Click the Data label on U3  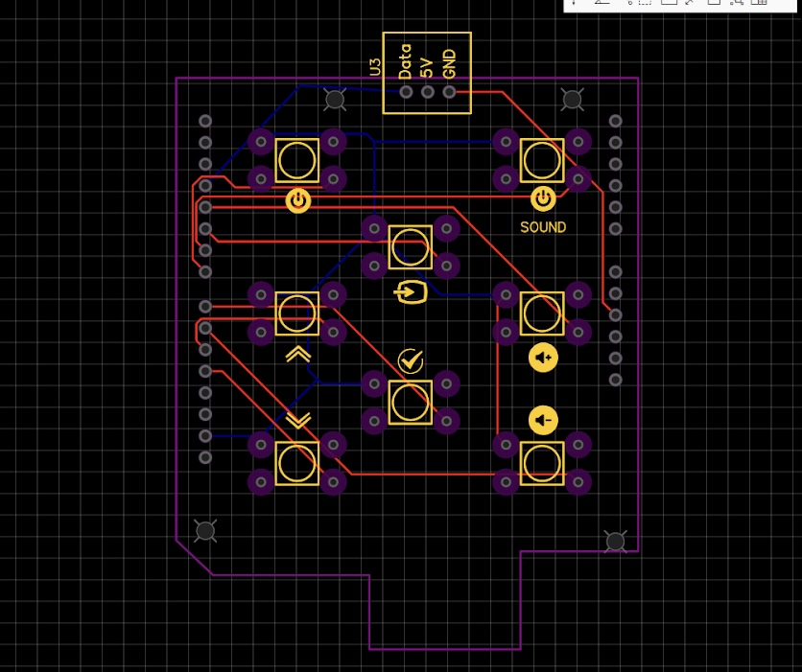point(405,61)
